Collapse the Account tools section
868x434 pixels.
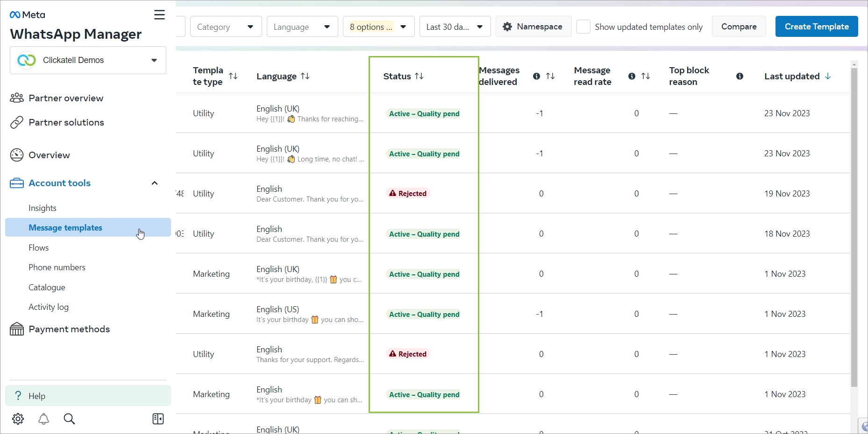155,183
